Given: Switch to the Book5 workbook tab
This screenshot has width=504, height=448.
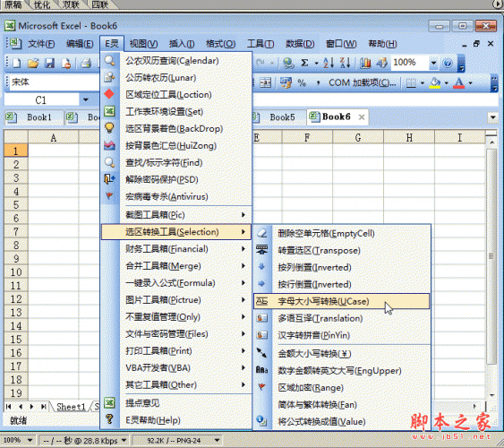Looking at the screenshot, I should [x=278, y=117].
